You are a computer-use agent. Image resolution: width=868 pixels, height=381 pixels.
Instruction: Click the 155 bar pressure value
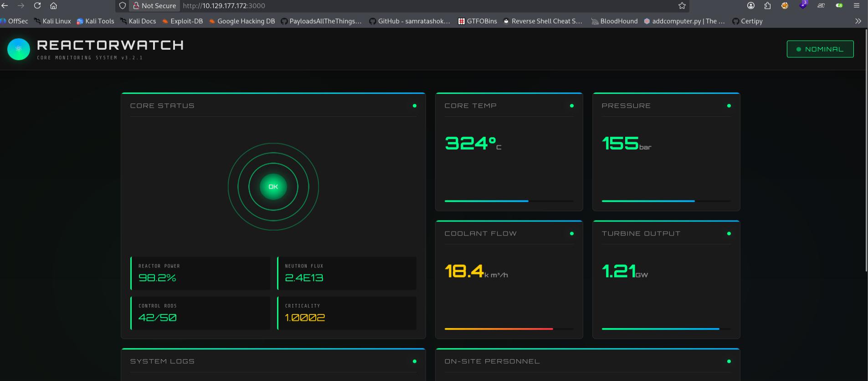[x=627, y=144]
